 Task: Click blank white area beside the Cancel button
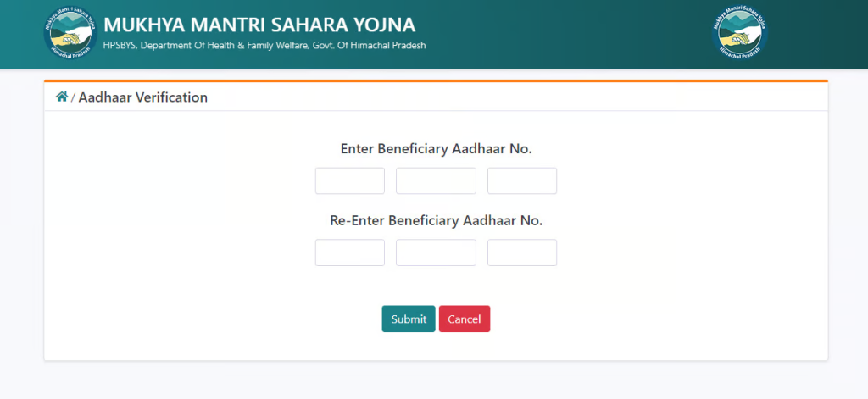point(637,319)
